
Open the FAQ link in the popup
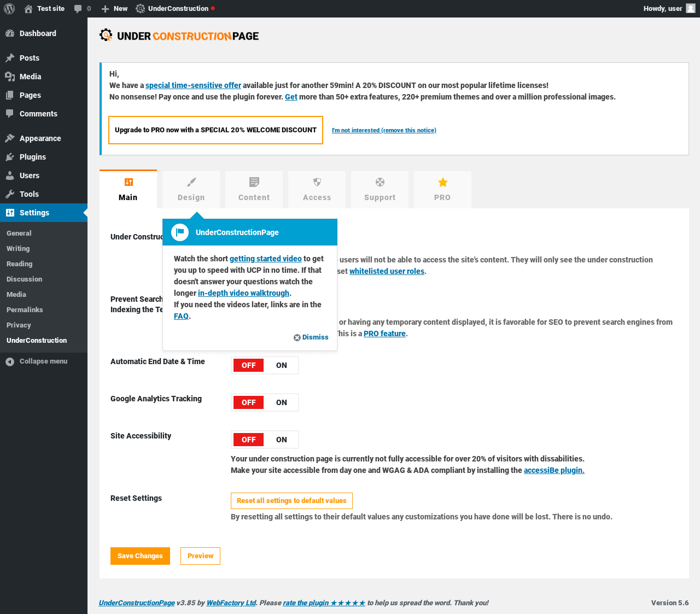tap(181, 316)
